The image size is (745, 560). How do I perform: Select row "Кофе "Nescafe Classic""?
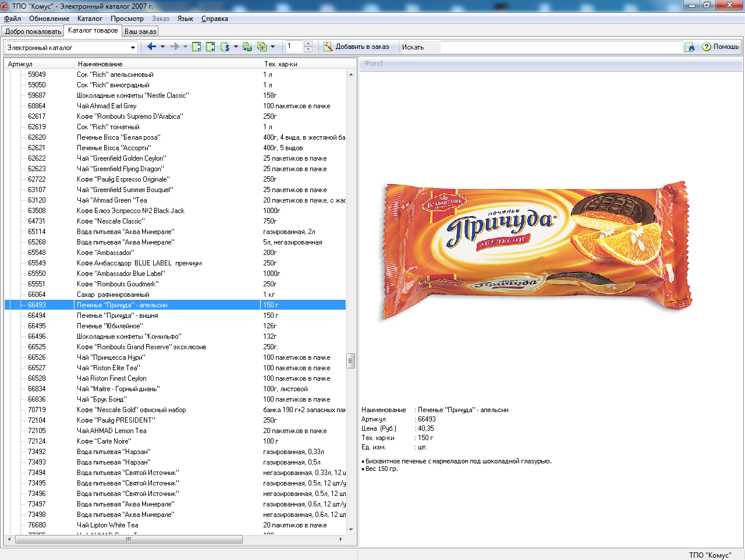click(175, 221)
